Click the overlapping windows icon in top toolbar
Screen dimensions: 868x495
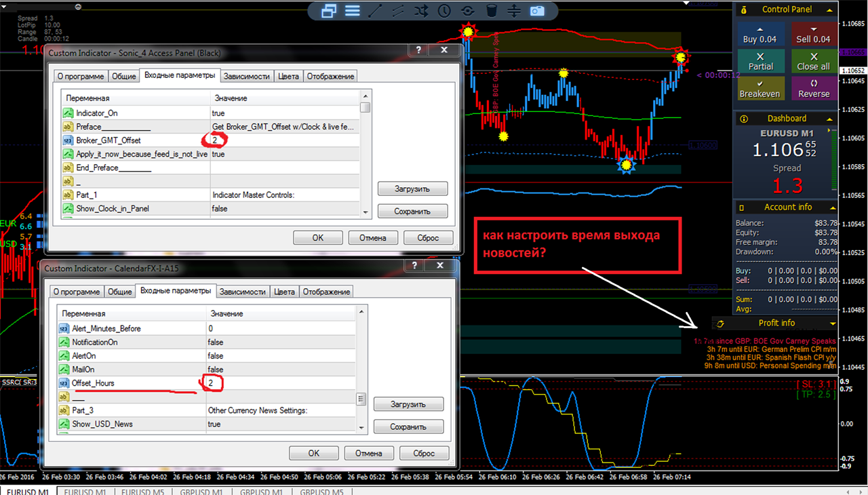(x=329, y=11)
